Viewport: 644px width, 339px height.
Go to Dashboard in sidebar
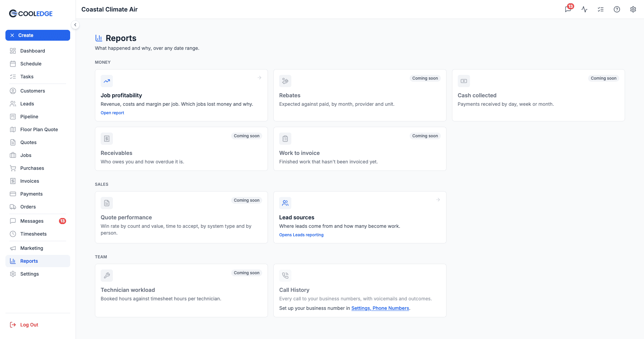pyautogui.click(x=38, y=51)
